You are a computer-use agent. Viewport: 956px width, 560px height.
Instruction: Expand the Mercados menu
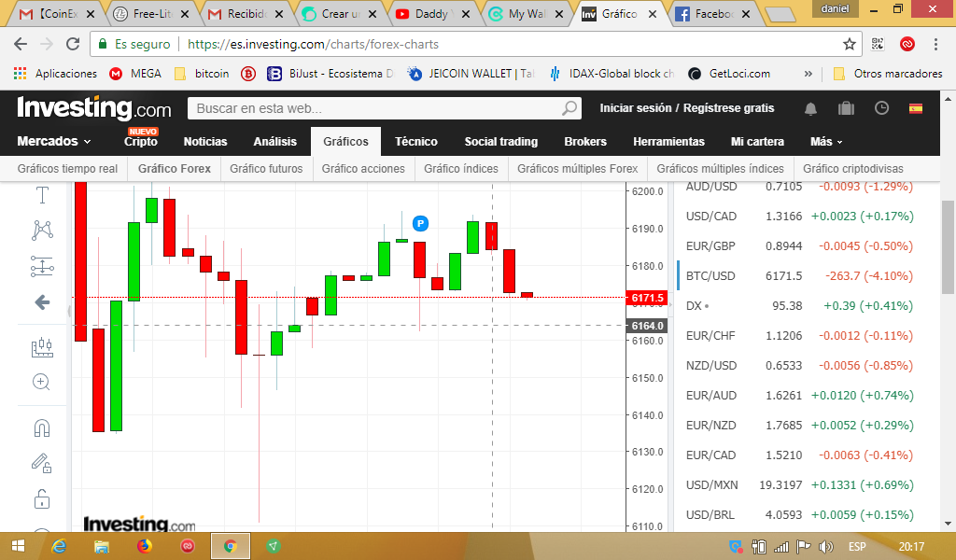coord(53,141)
